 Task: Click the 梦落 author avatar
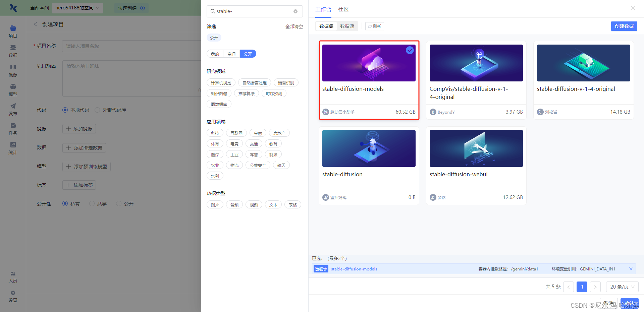(433, 197)
